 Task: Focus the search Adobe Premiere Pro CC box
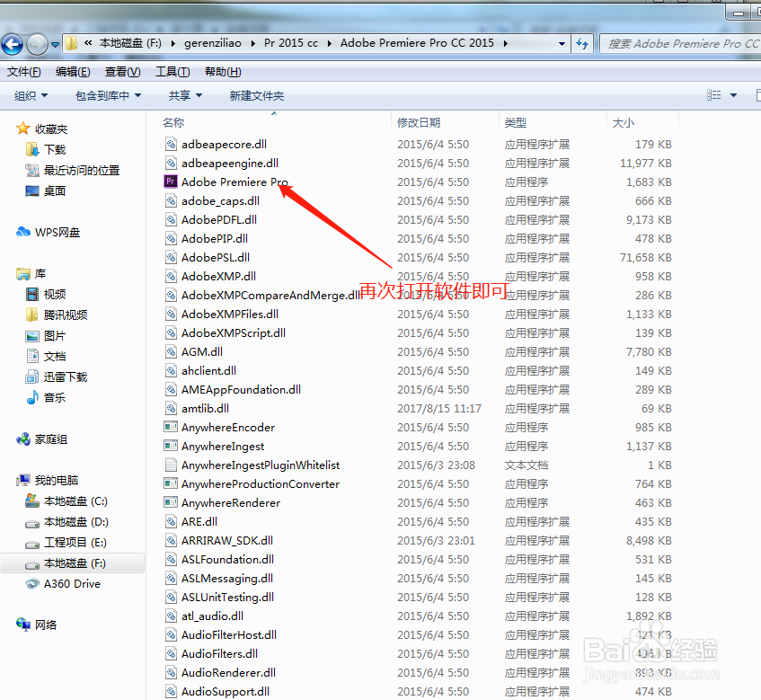[680, 44]
